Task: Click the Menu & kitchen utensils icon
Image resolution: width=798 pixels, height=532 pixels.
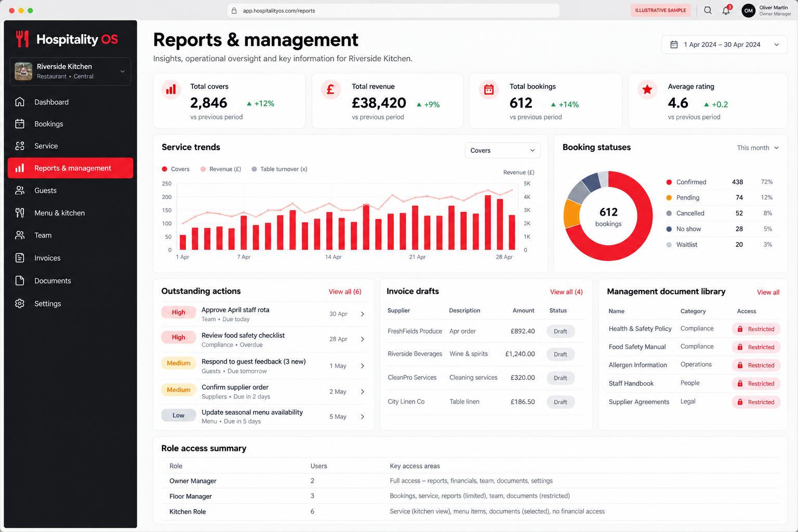Action: click(x=20, y=212)
